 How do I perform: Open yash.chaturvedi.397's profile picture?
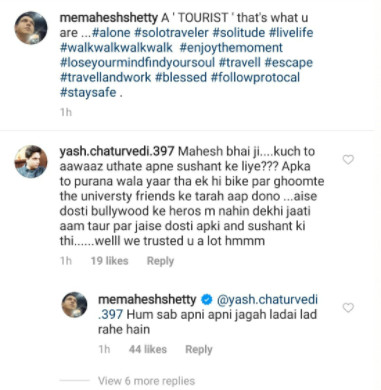point(31,161)
